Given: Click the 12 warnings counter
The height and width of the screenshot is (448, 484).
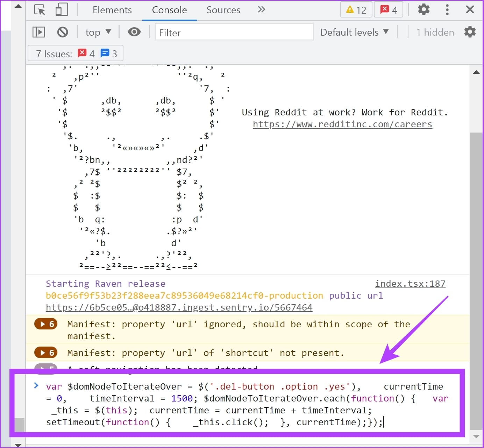Looking at the screenshot, I should click(356, 10).
